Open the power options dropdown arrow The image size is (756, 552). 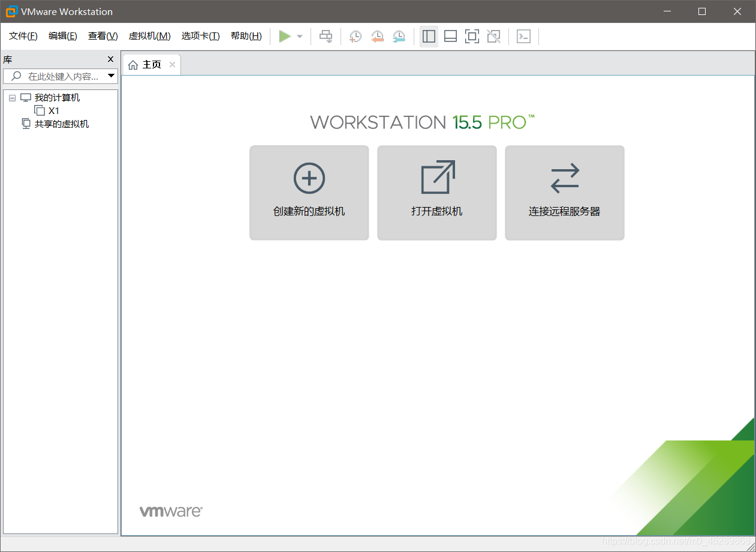click(x=300, y=37)
